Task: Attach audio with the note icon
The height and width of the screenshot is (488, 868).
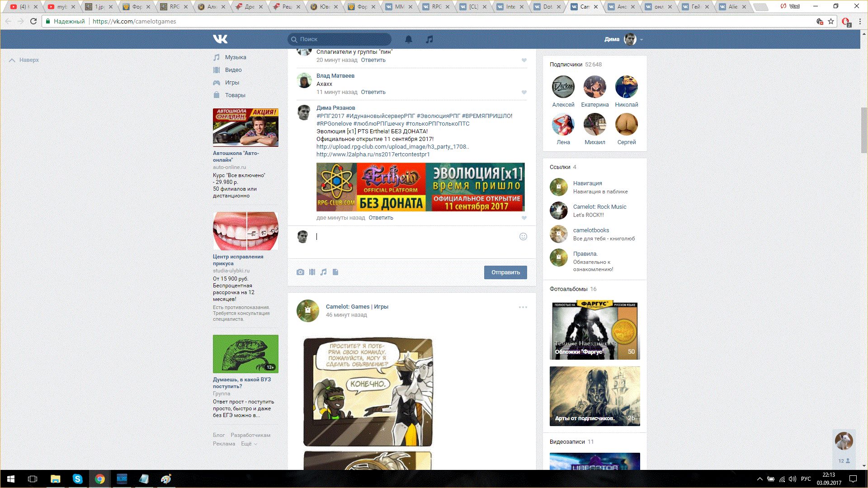Action: [x=323, y=272]
